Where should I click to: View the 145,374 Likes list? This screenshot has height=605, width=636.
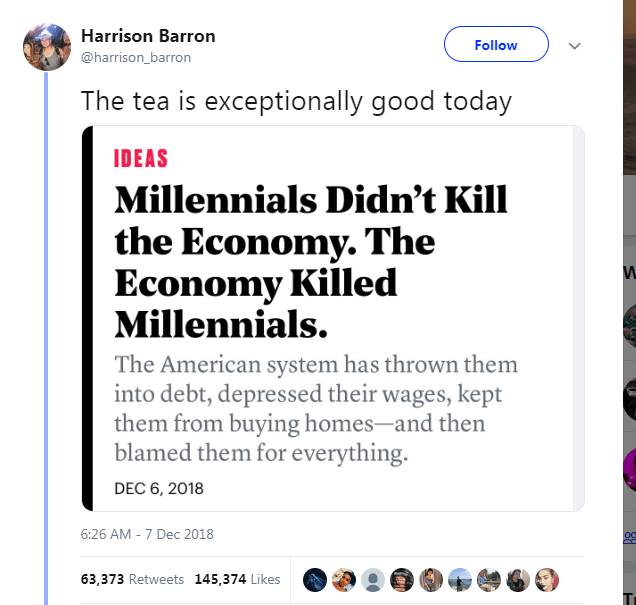pos(237,579)
